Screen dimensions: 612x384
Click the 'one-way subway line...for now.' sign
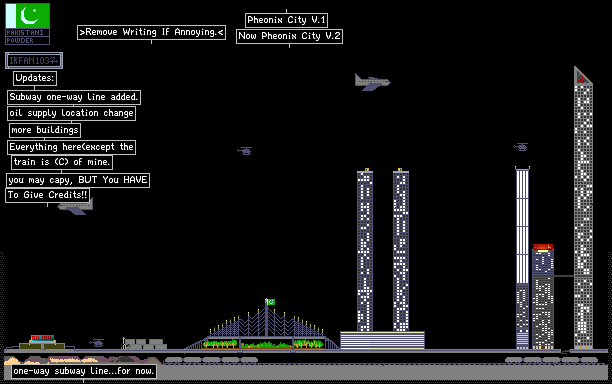pos(84,371)
